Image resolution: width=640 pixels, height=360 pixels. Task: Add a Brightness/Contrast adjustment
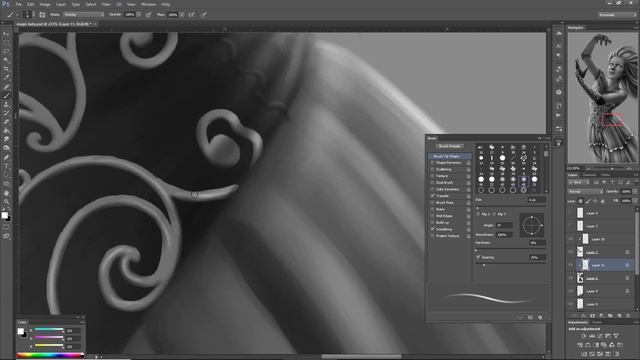click(584, 336)
